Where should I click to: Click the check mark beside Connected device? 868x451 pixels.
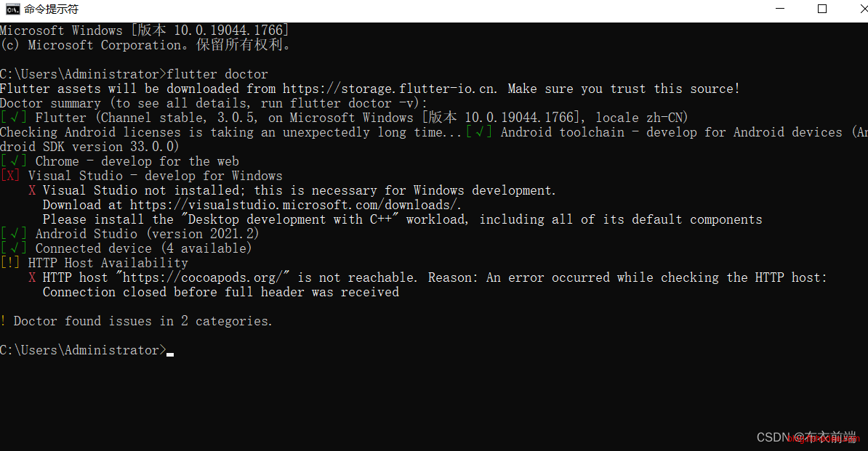14,248
